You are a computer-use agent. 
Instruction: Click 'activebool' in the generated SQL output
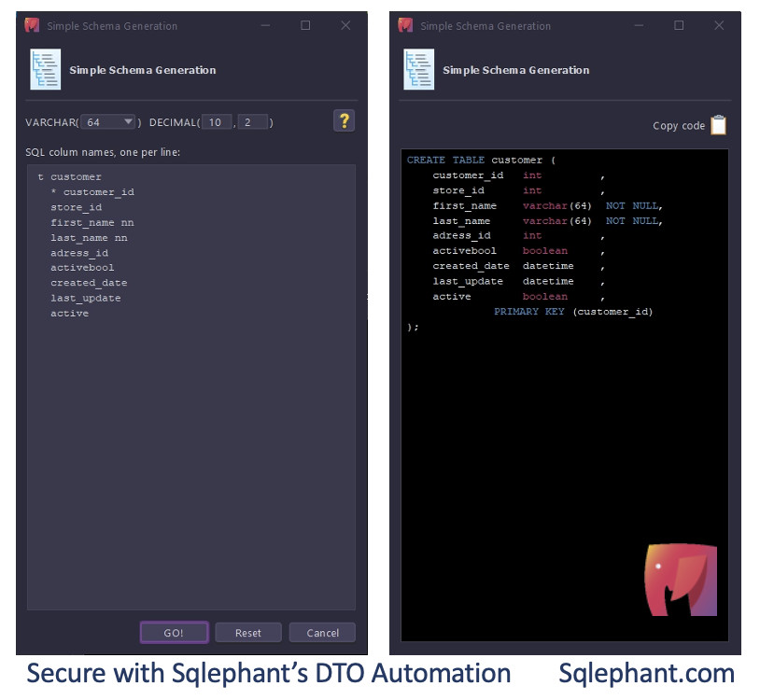click(x=464, y=251)
